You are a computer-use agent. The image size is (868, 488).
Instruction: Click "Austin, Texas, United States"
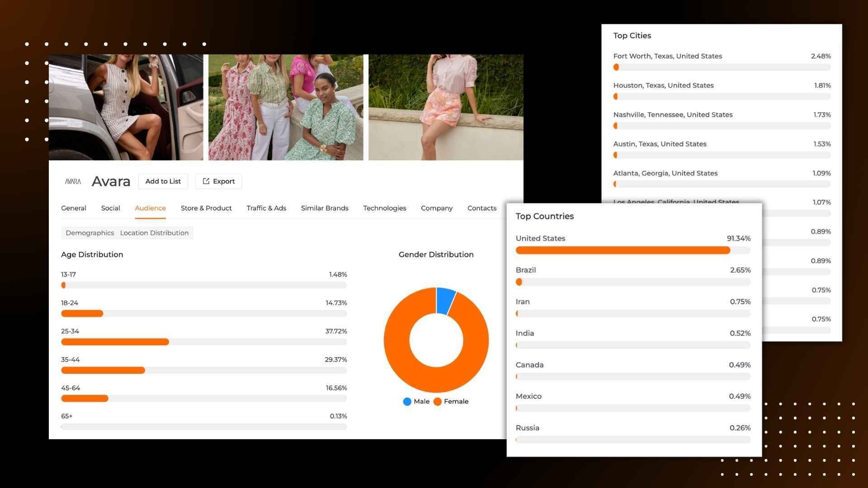[x=660, y=144]
